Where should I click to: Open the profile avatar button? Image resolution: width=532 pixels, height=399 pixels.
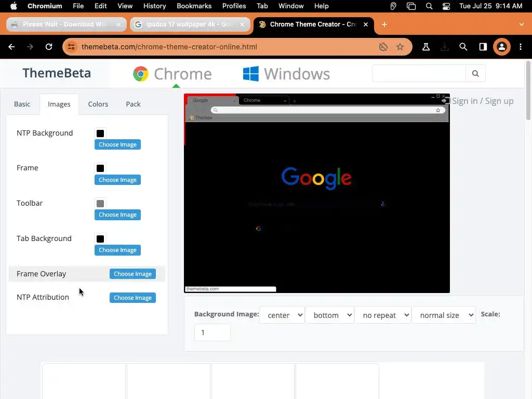point(502,47)
